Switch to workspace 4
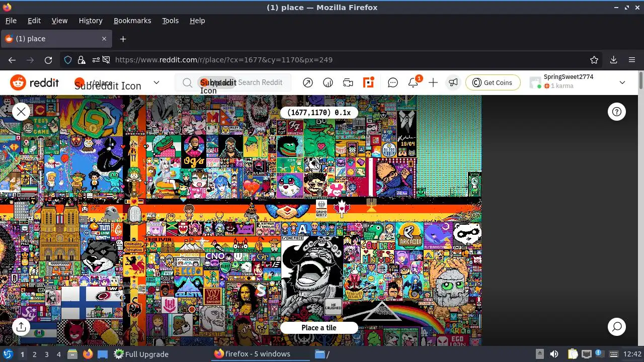Screen dimensions: 644x362 [58, 354]
